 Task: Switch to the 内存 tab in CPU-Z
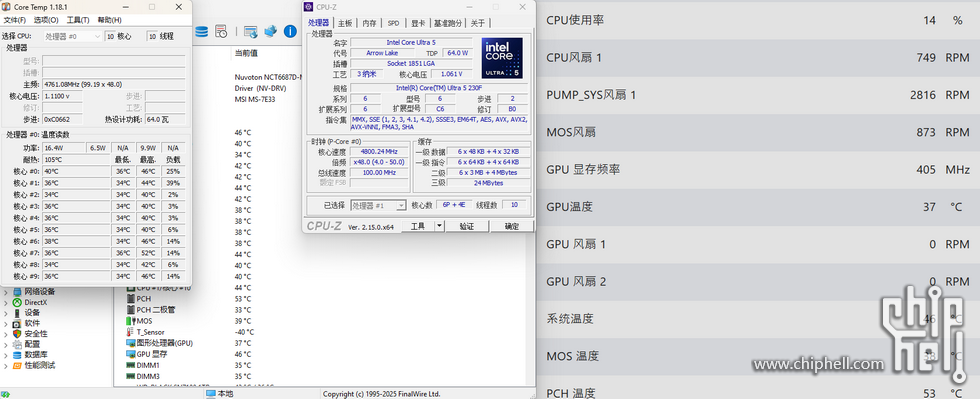pos(369,23)
